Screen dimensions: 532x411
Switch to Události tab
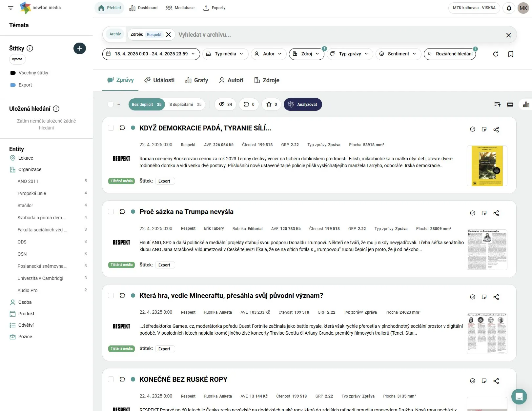(159, 80)
